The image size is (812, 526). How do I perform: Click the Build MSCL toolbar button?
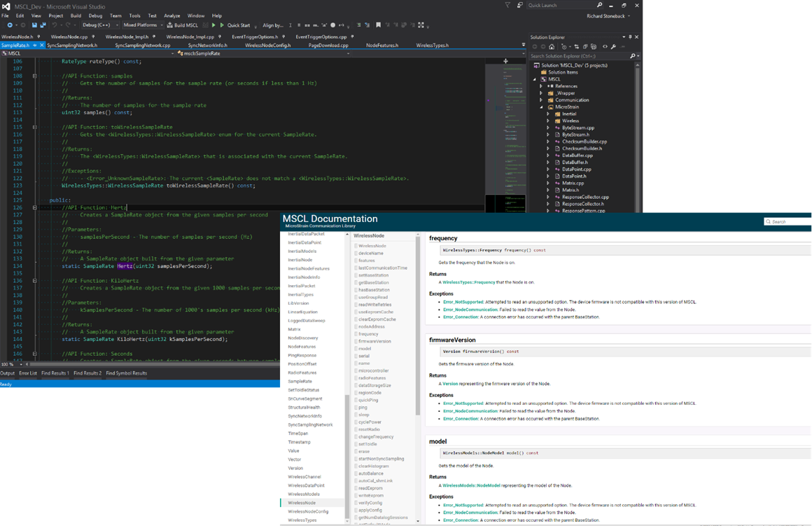(x=182, y=25)
